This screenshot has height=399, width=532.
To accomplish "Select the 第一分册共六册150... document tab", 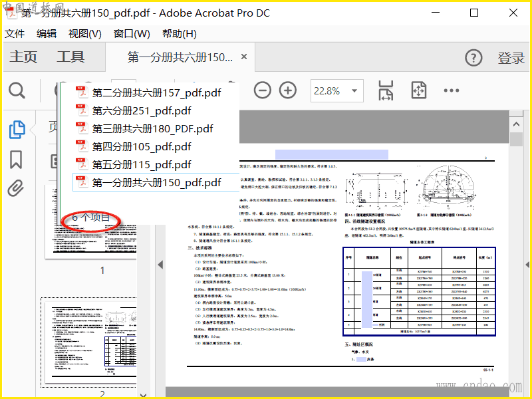I will [180, 57].
